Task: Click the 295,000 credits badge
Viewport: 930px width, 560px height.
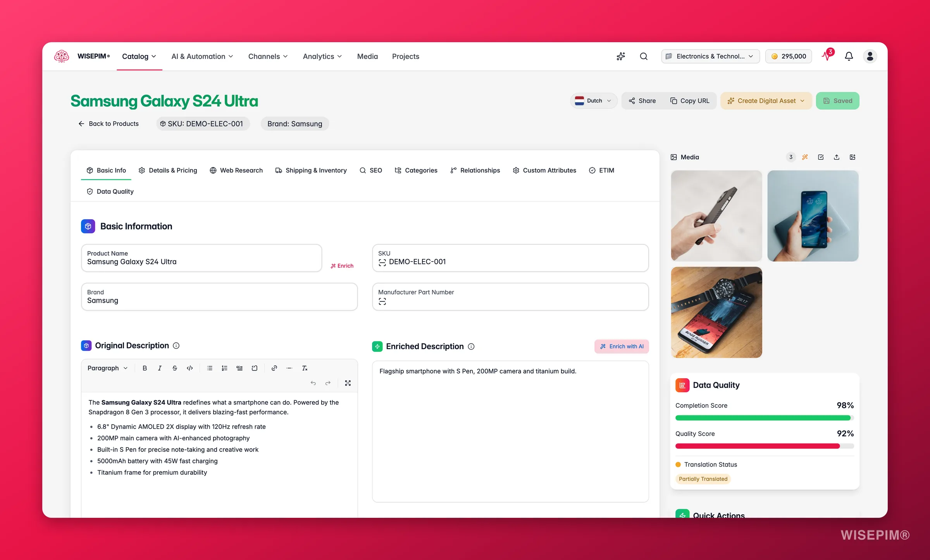Action: tap(789, 56)
